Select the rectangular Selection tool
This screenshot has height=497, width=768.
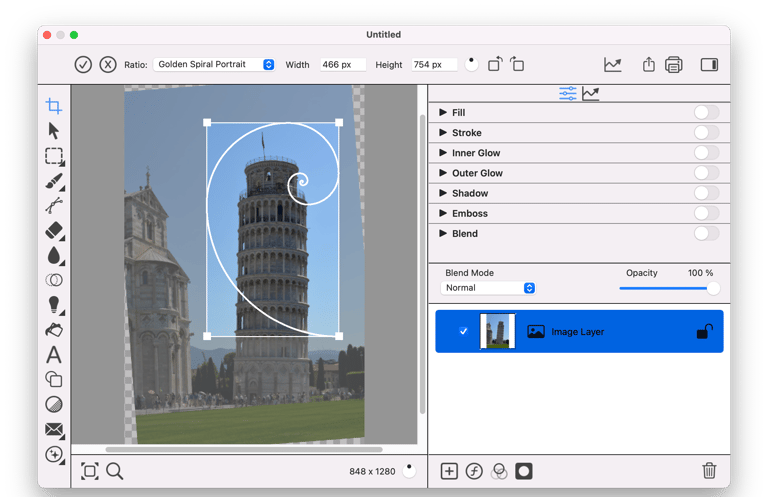click(x=54, y=156)
